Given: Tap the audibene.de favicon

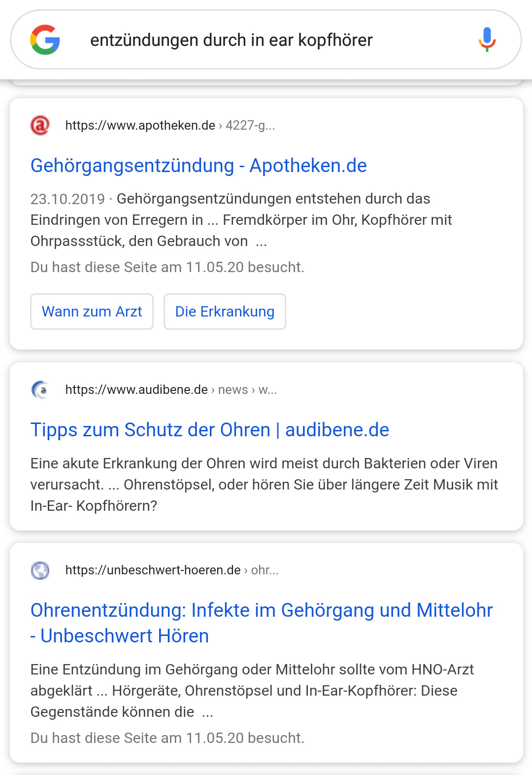Looking at the screenshot, I should click(40, 389).
